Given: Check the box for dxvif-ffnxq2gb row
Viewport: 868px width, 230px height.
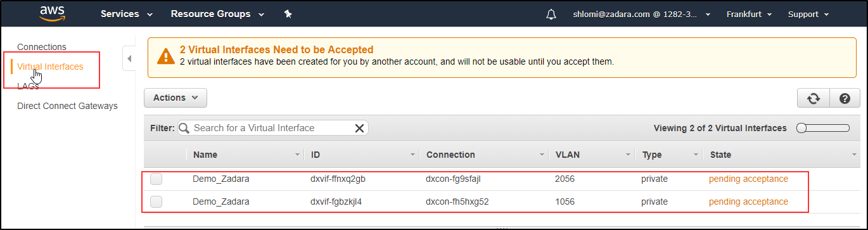Looking at the screenshot, I should tap(156, 179).
